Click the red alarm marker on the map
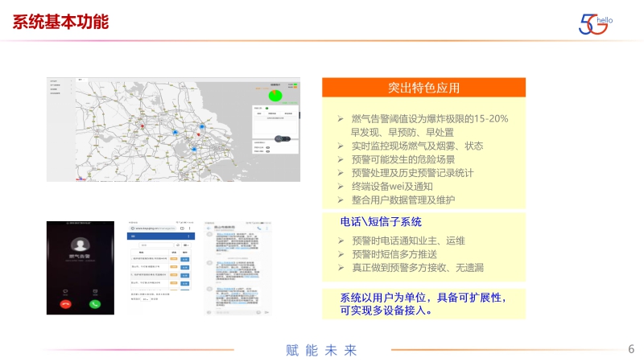 [x=143, y=125]
